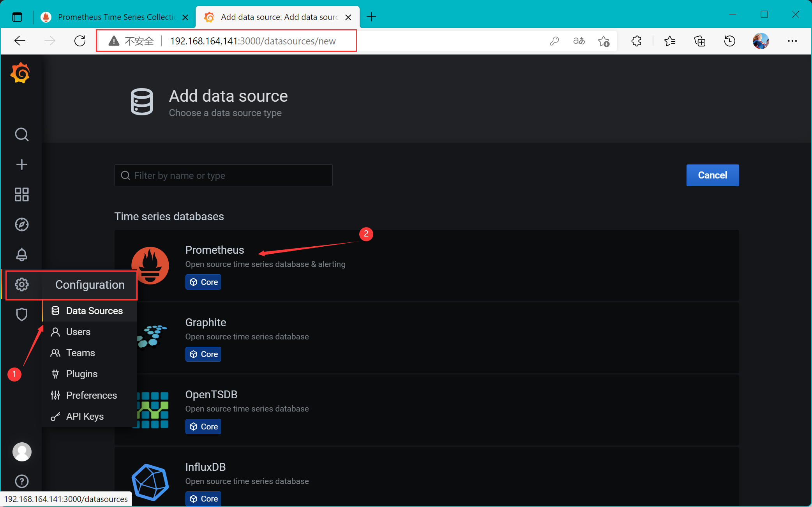Open the user profile avatar in sidebar
Image resolution: width=812 pixels, height=507 pixels.
22,452
